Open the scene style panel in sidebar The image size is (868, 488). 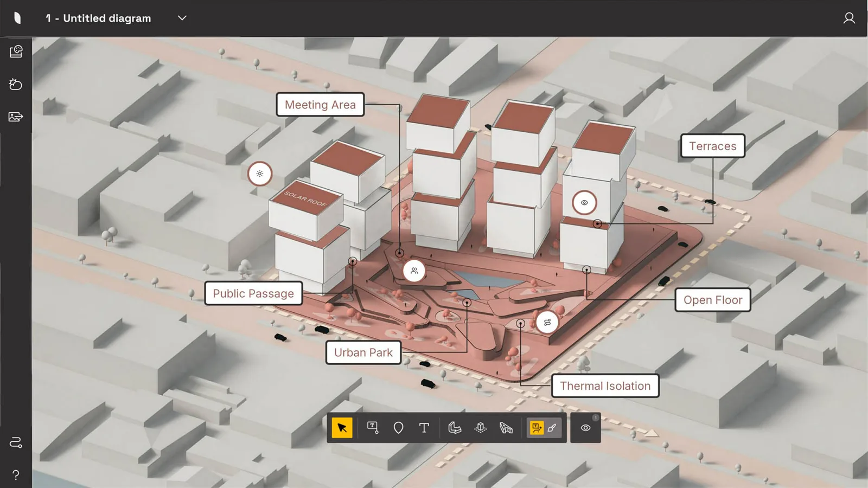[x=16, y=52]
